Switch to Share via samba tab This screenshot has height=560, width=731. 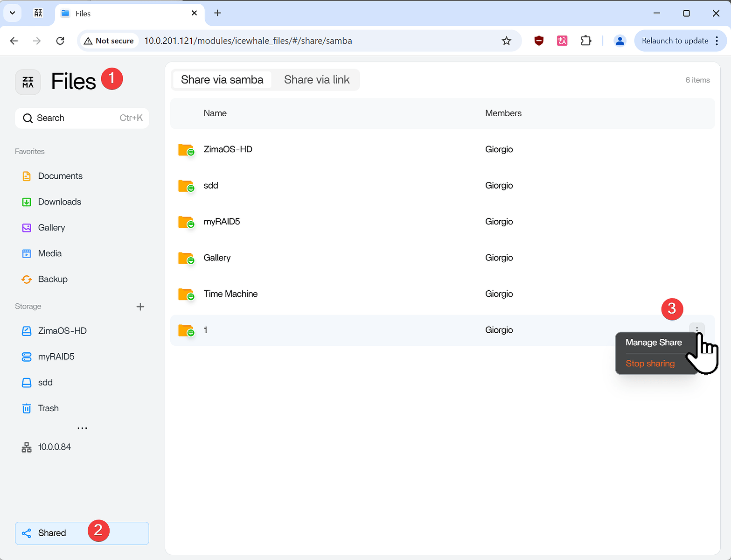pos(222,80)
